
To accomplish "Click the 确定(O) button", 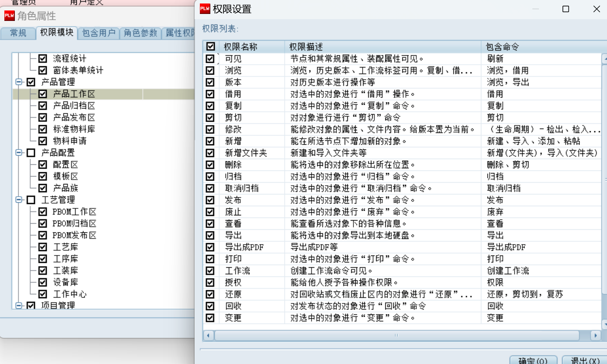I will pos(533,361).
